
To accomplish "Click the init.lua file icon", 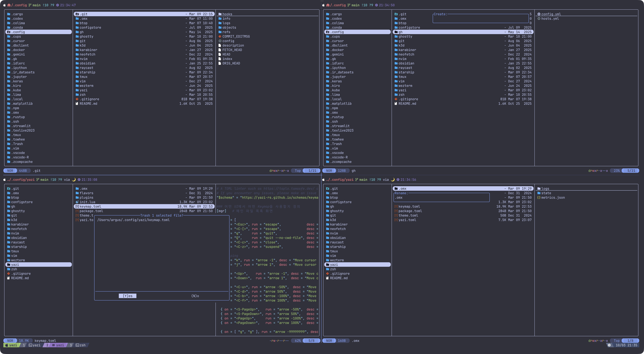I will [x=77, y=202].
